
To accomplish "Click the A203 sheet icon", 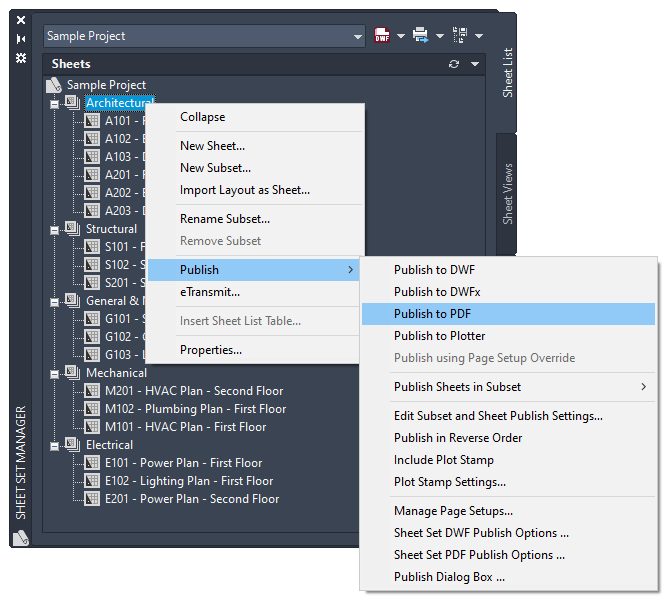I will 92,211.
